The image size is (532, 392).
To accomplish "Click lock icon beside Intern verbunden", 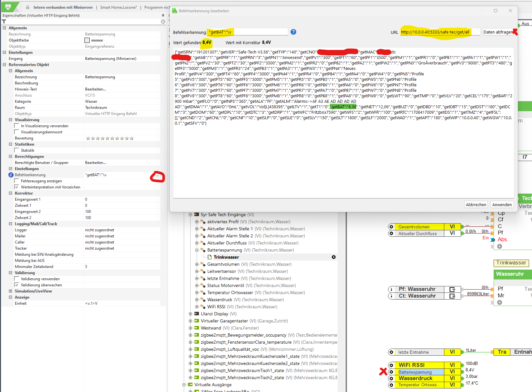I will 28,7.
